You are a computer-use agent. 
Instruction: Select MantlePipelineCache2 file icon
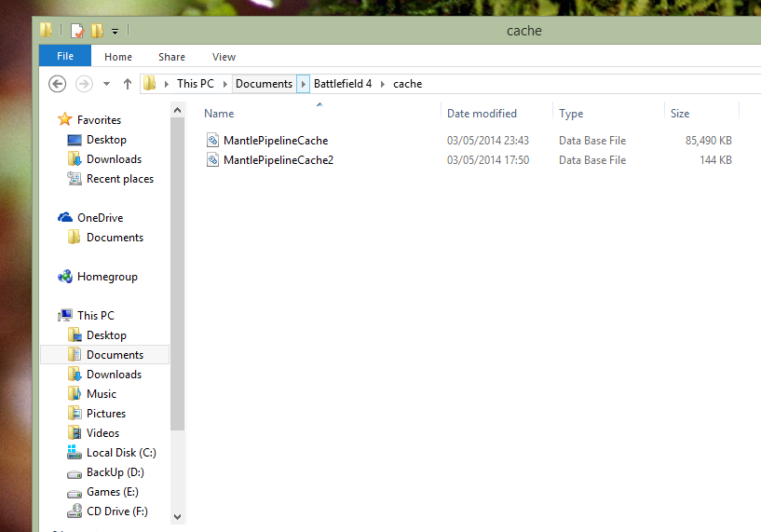click(x=212, y=159)
